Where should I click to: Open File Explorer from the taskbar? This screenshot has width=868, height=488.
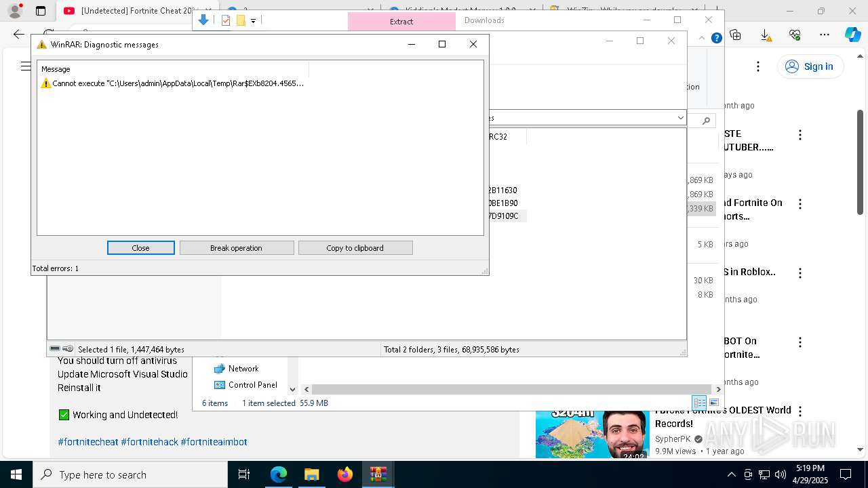point(311,474)
